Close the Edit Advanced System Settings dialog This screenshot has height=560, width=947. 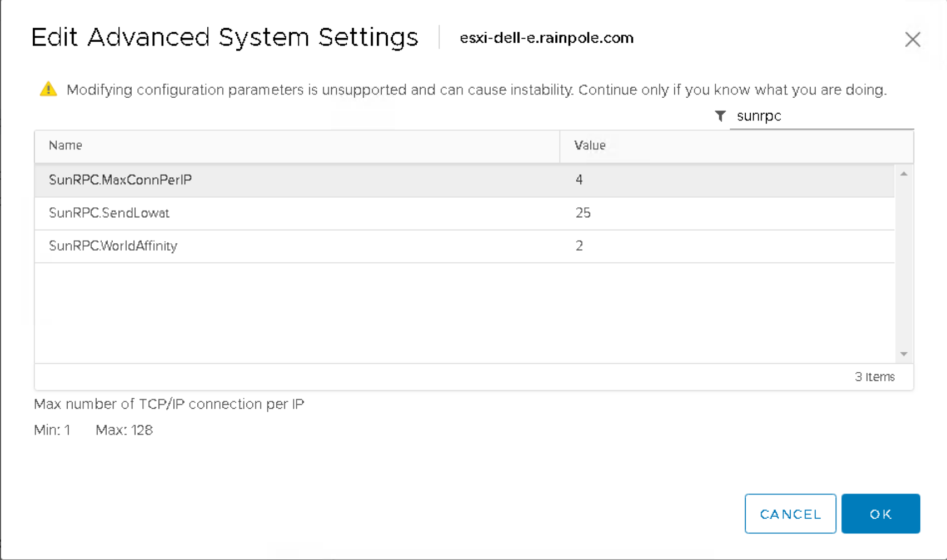[x=912, y=39]
